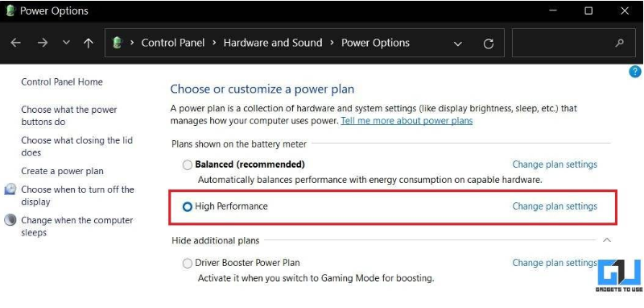Screen dimensions: 644x308
Task: Open Hardware and Sound breadcrumb
Action: point(273,43)
